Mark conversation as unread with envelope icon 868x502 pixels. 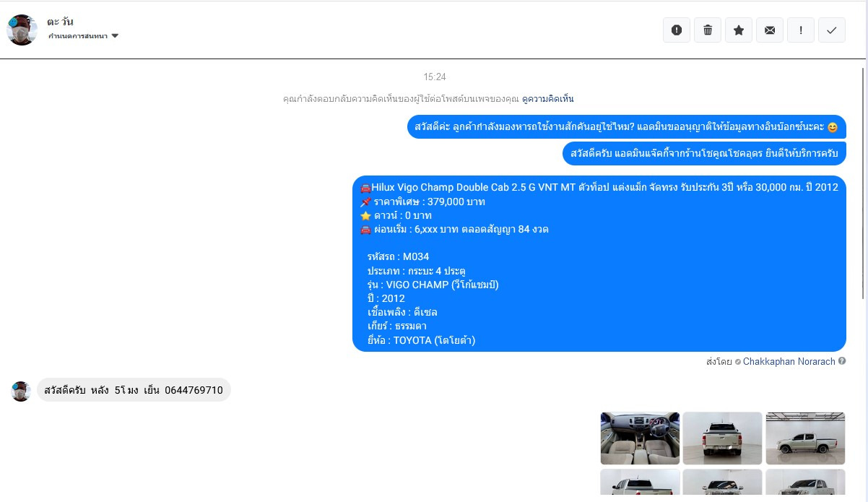[770, 30]
